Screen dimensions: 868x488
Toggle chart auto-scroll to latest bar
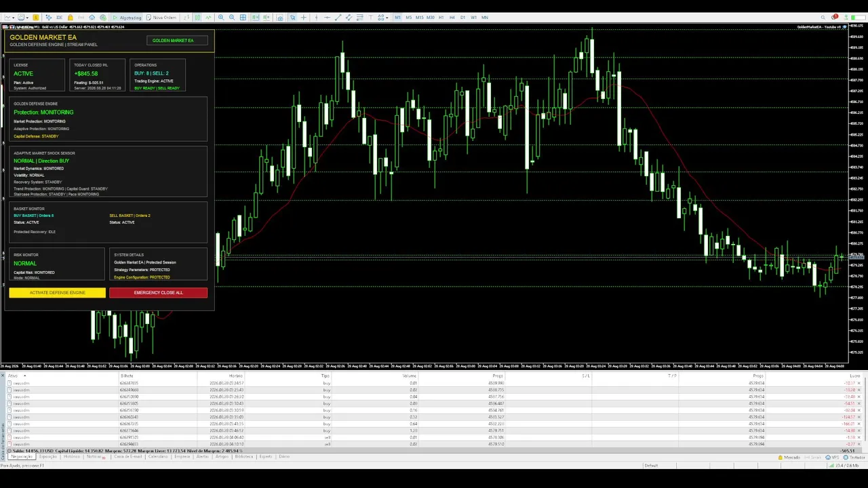(256, 17)
